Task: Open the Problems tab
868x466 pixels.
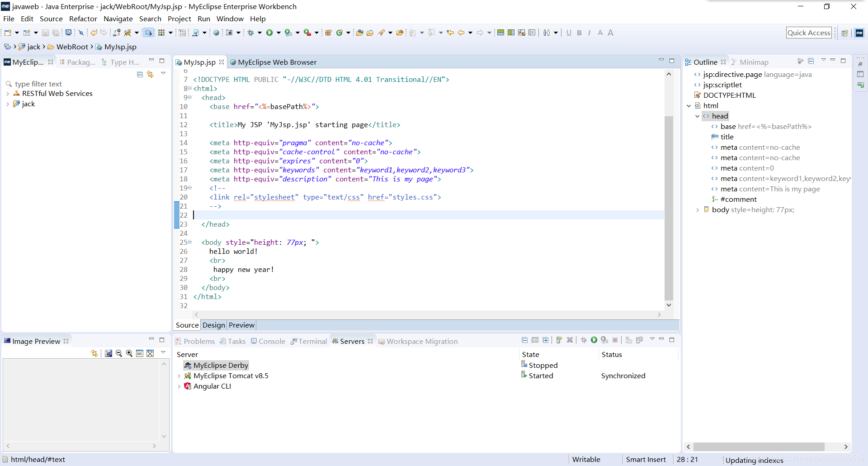Action: 195,342
